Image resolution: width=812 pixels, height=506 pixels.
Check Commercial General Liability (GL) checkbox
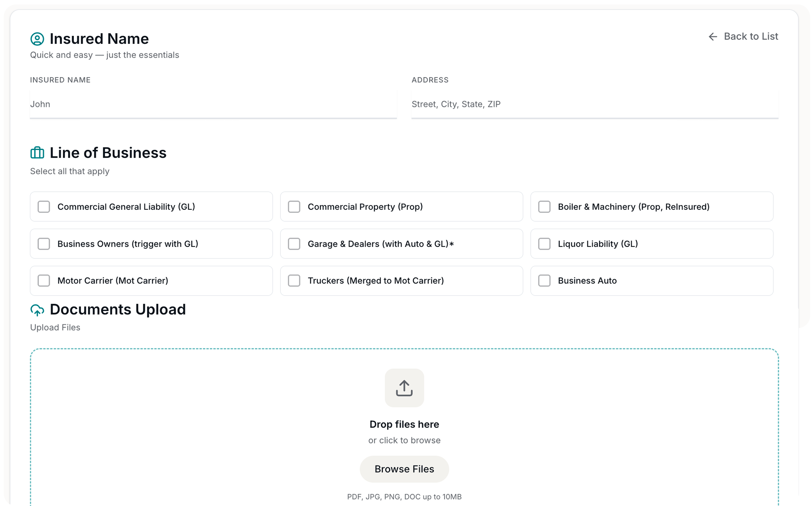coord(44,207)
